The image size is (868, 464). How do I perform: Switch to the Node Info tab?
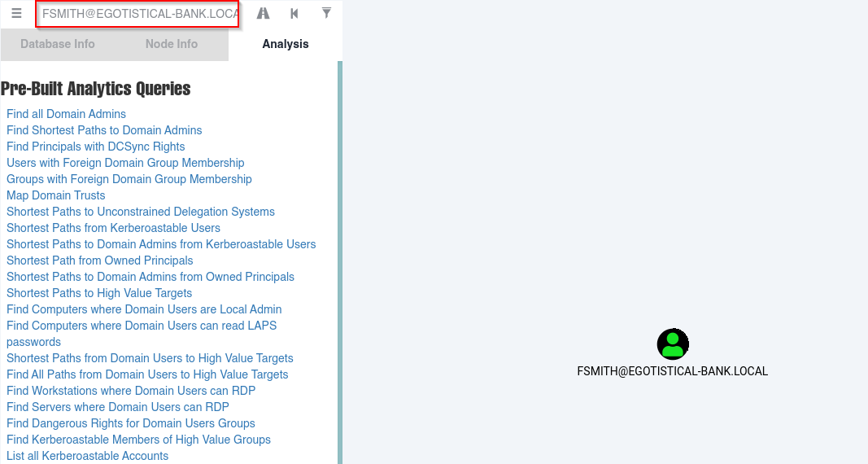pyautogui.click(x=172, y=44)
